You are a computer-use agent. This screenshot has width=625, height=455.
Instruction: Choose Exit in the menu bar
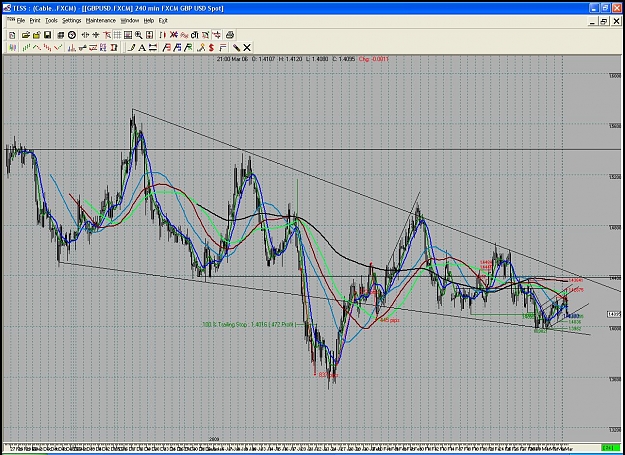click(163, 21)
